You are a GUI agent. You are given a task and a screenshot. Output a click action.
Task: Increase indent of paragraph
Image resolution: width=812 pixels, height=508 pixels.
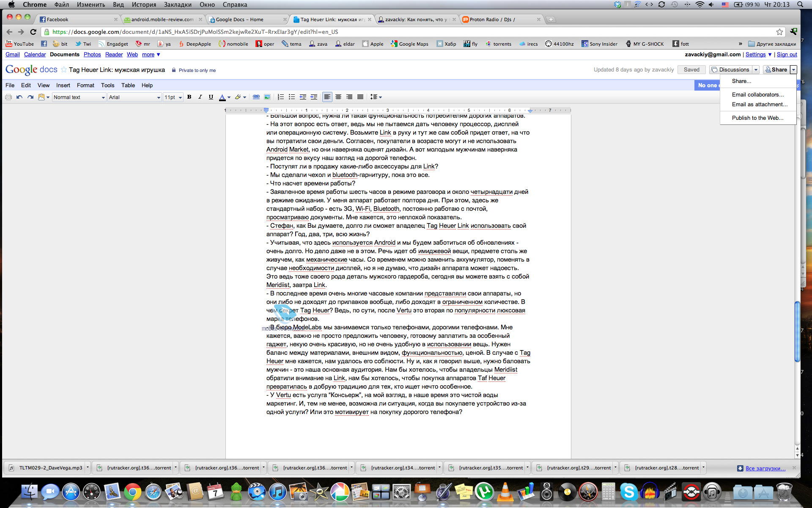314,97
